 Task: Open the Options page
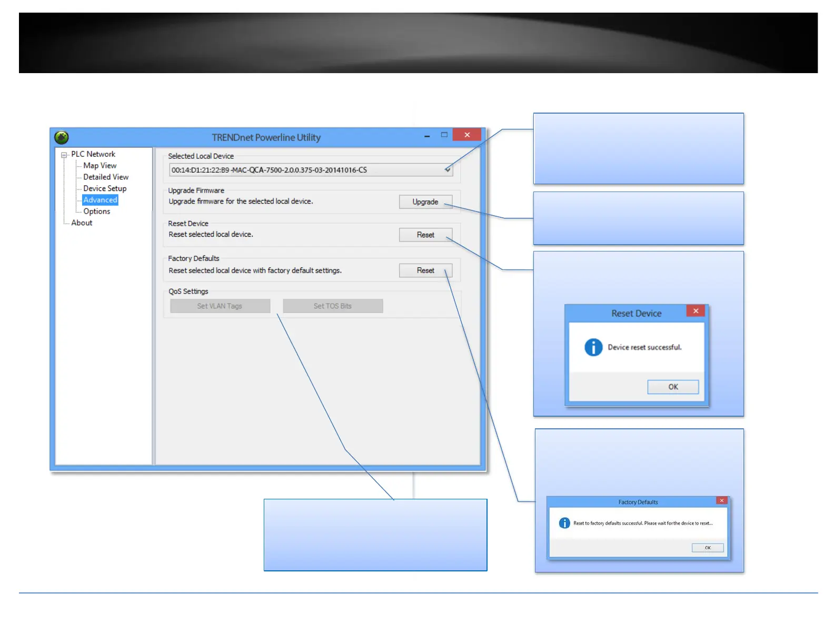point(97,212)
